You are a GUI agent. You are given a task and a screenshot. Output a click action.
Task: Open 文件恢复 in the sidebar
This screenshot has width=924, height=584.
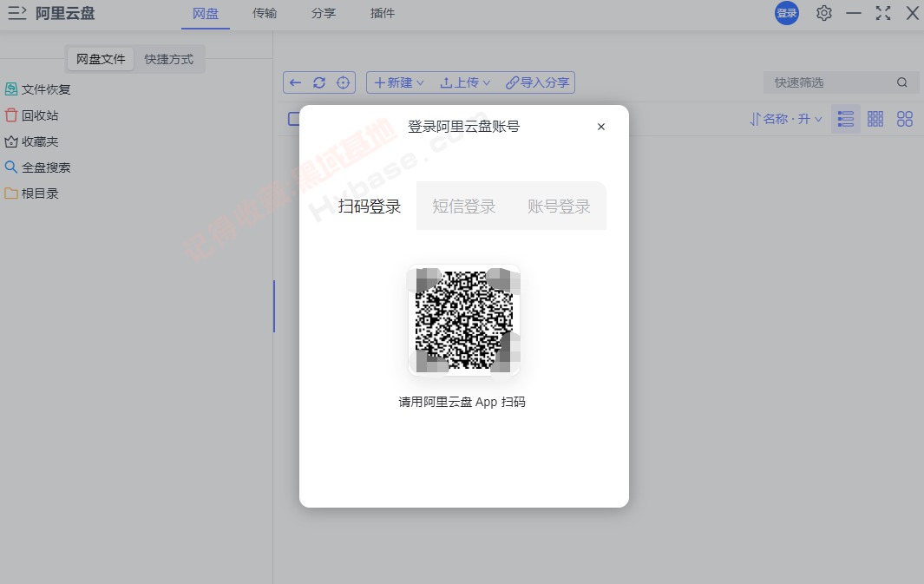pos(37,89)
